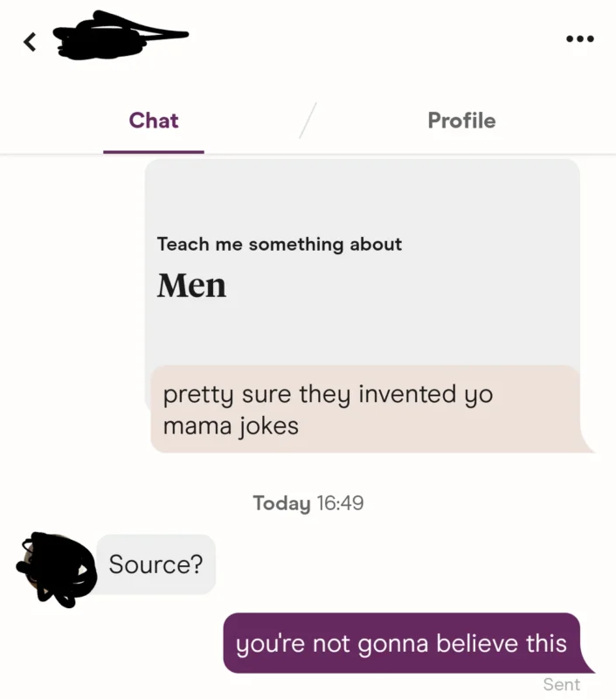The width and height of the screenshot is (616, 699).
Task: Click the 'Today 16:49' timestamp
Action: [x=308, y=503]
